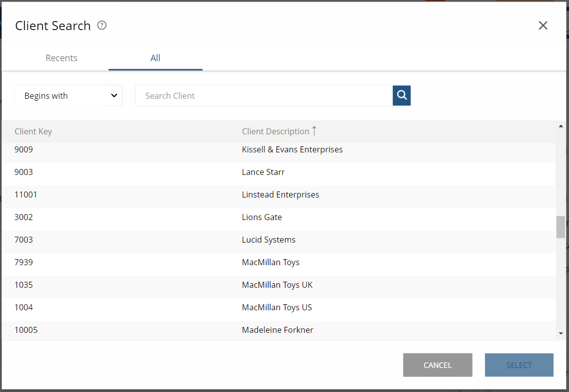Switch to the All tab
Viewport: 569px width, 392px height.
(155, 58)
